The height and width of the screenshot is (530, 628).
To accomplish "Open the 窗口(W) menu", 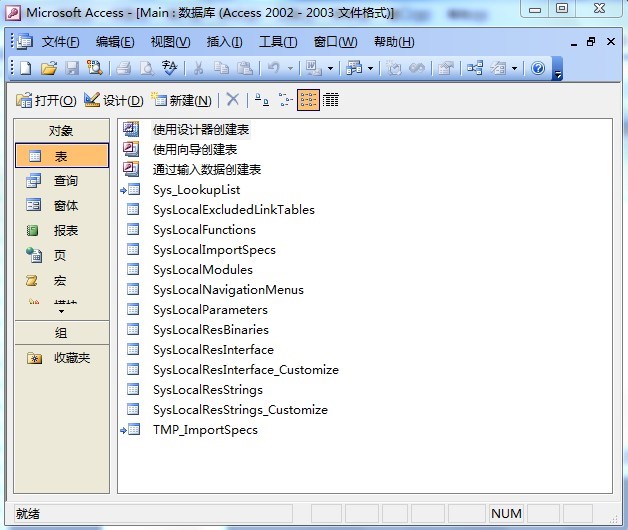I will [x=335, y=42].
